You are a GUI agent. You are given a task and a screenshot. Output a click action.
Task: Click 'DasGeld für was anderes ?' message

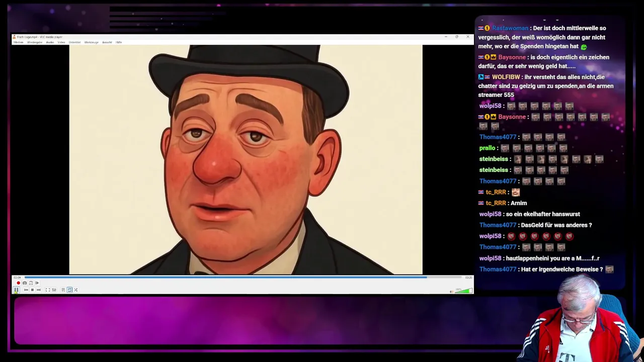556,225
